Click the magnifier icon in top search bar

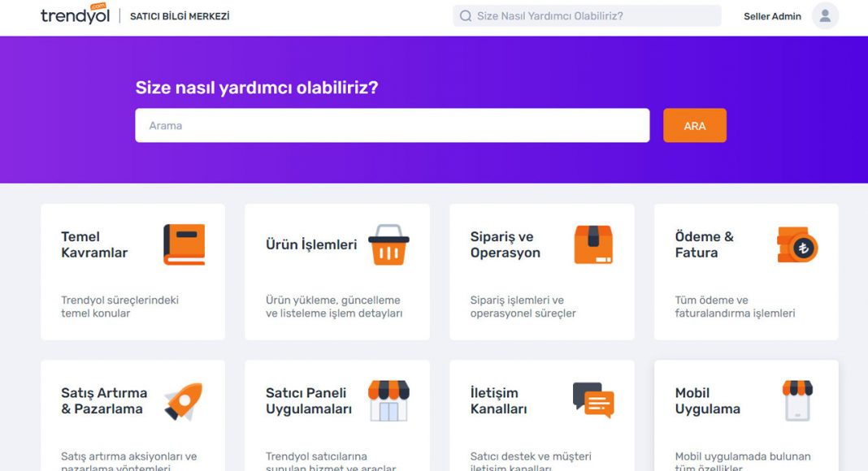pyautogui.click(x=466, y=16)
